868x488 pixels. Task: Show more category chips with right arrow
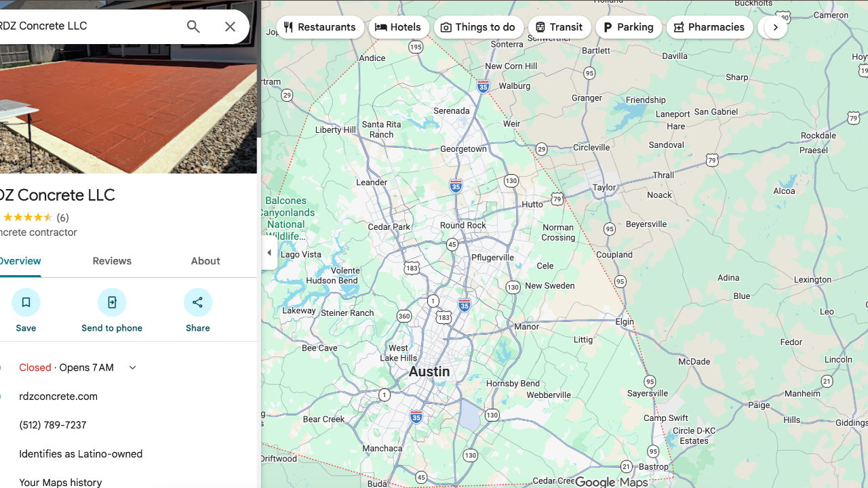[775, 27]
